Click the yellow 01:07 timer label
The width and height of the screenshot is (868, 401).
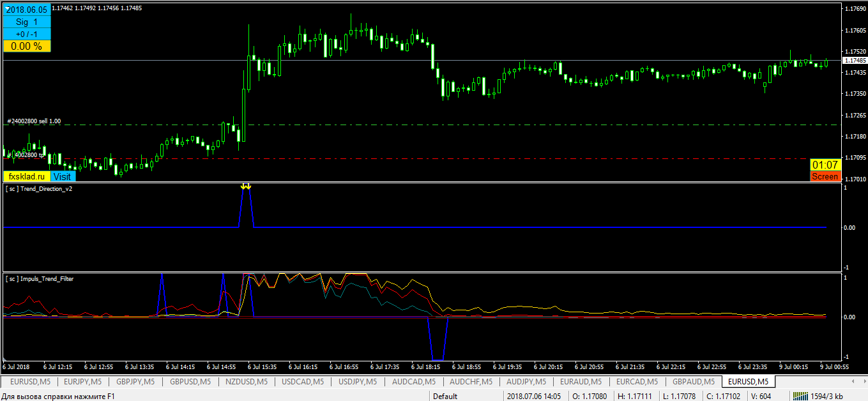825,165
